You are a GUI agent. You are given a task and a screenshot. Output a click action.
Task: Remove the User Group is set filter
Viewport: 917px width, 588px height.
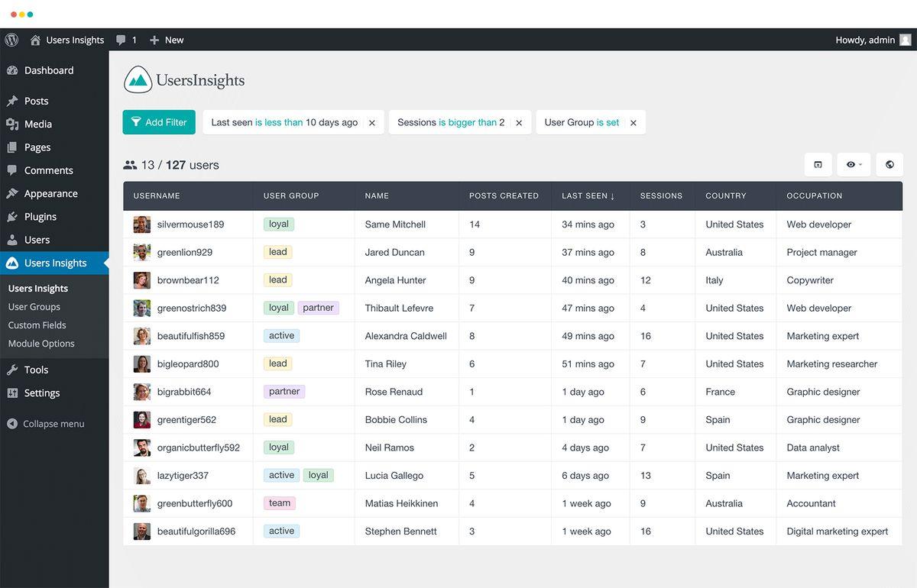point(633,123)
